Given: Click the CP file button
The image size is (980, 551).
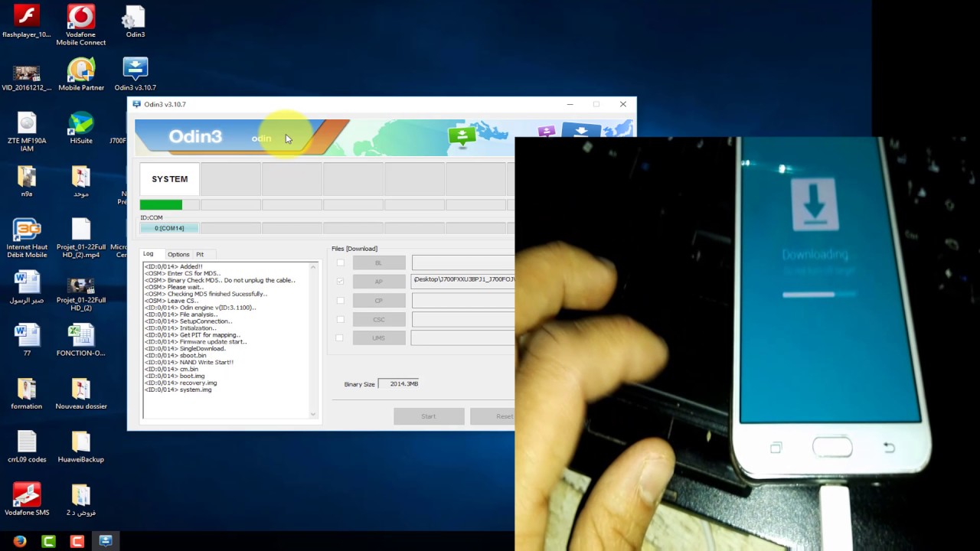Looking at the screenshot, I should coord(379,300).
